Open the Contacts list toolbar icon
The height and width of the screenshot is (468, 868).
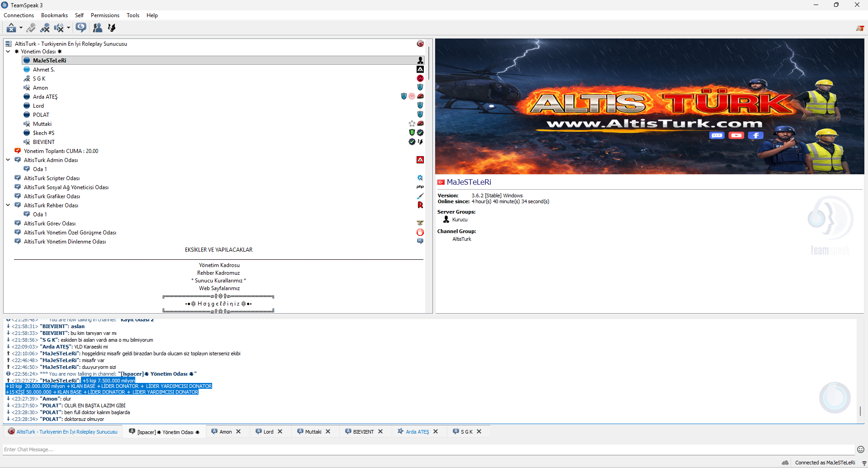click(x=97, y=28)
